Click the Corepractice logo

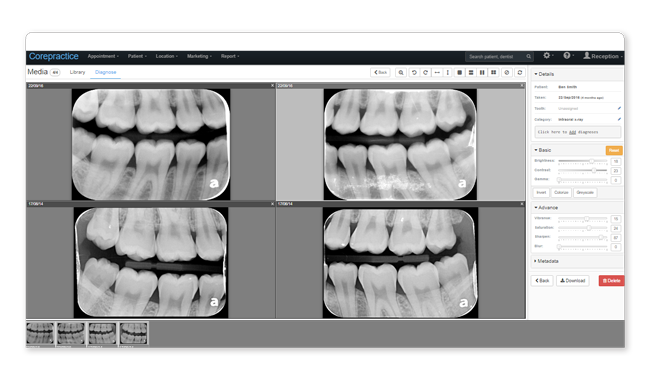pyautogui.click(x=53, y=56)
